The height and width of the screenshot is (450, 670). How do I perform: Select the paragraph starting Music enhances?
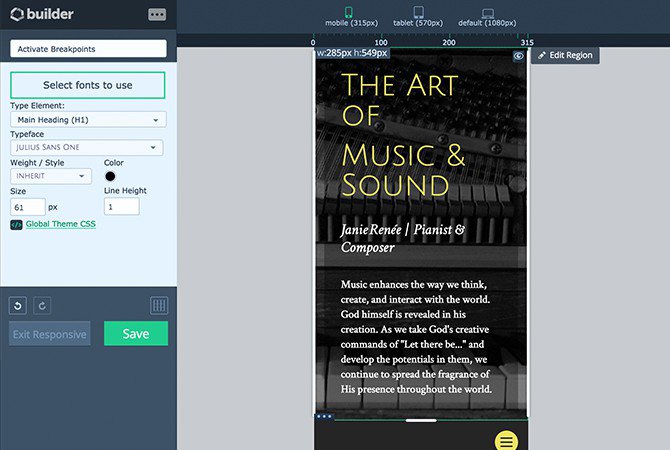click(x=416, y=337)
